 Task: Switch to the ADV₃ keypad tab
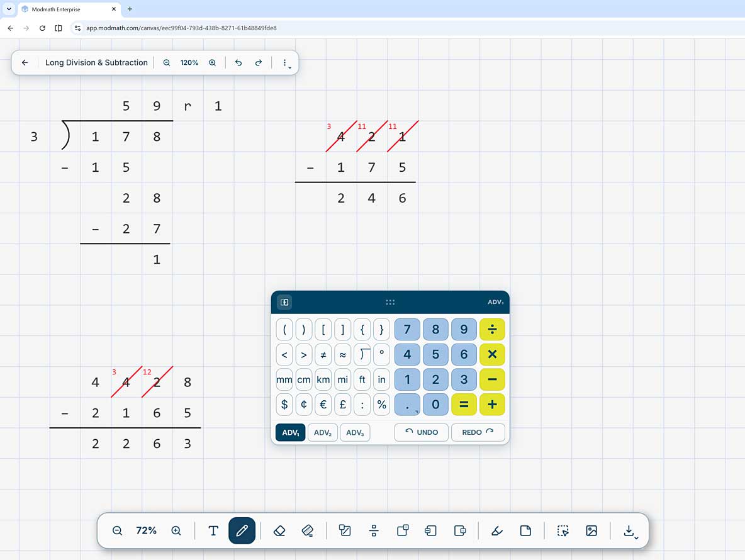(355, 433)
